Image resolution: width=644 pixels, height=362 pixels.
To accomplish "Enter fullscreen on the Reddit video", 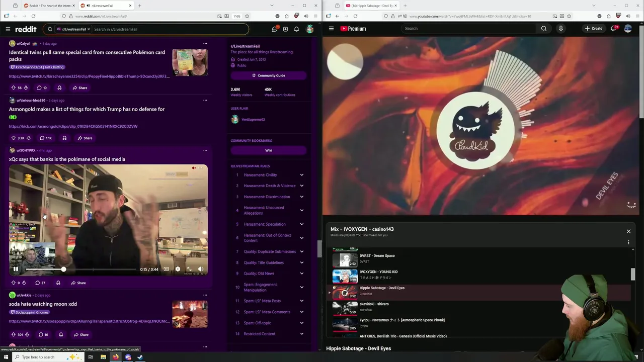I will tap(189, 269).
